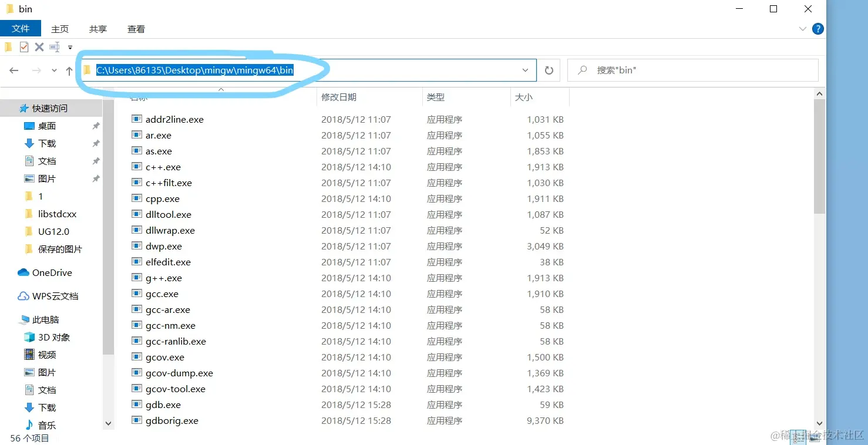Click the file list scroll up arrow
The width and height of the screenshot is (868, 445).
(x=820, y=94)
